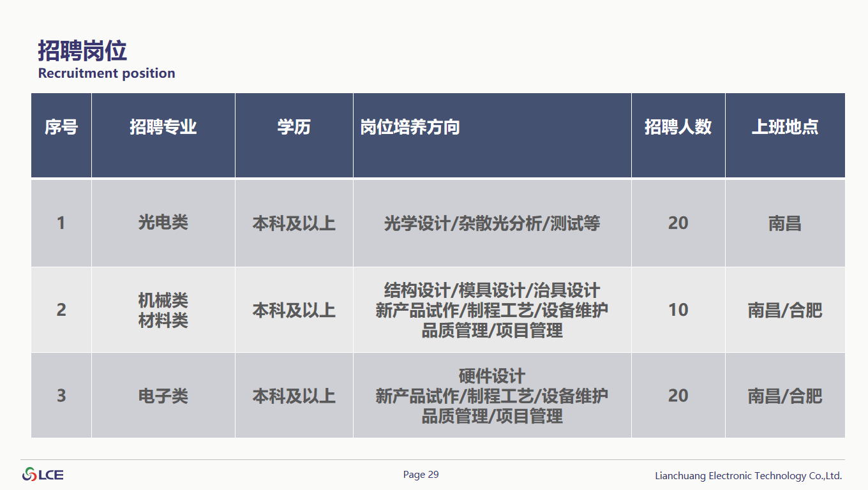Image resolution: width=868 pixels, height=490 pixels.
Task: Select the 硬件设计 line
Action: pos(492,376)
